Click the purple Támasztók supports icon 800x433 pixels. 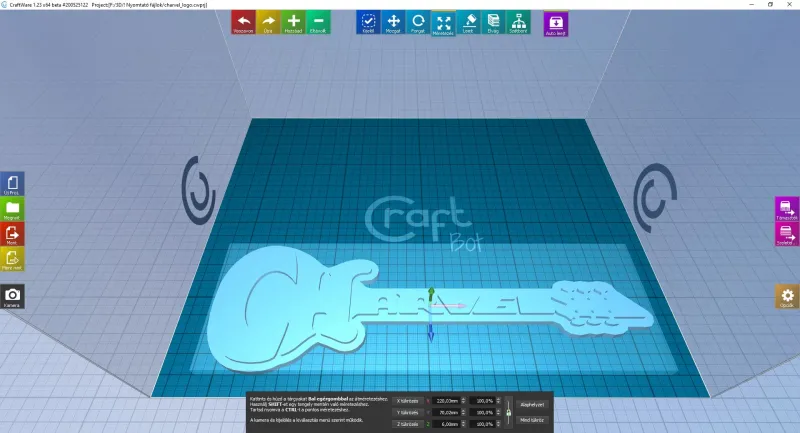(787, 209)
